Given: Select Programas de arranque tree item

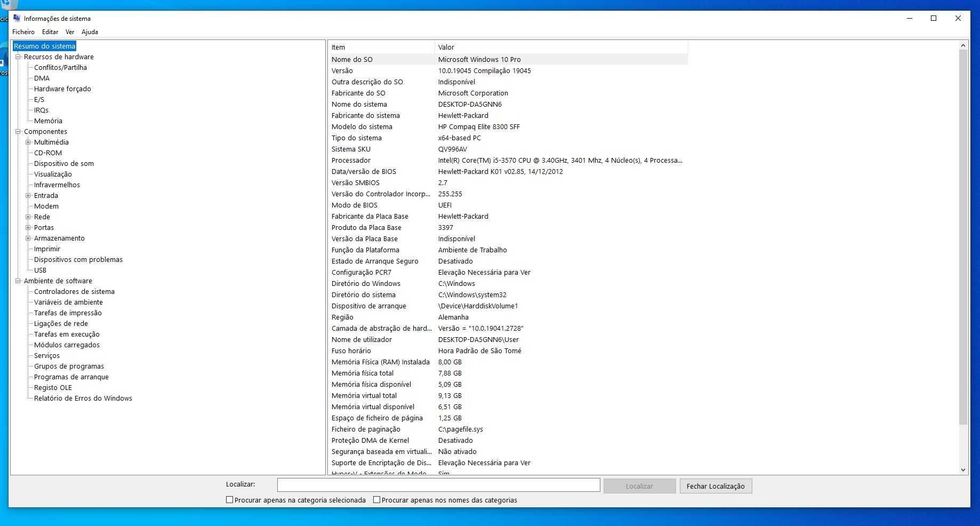Looking at the screenshot, I should (x=71, y=377).
